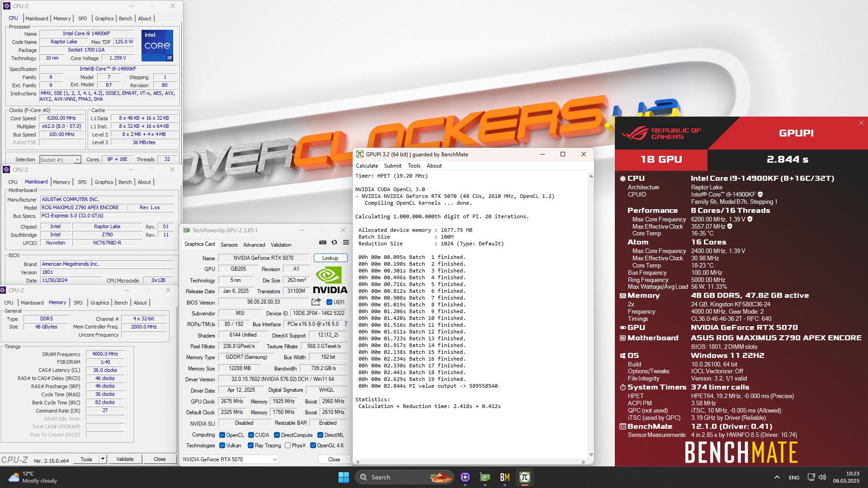Open network status tray icon
The height and width of the screenshot is (488, 868).
811,477
